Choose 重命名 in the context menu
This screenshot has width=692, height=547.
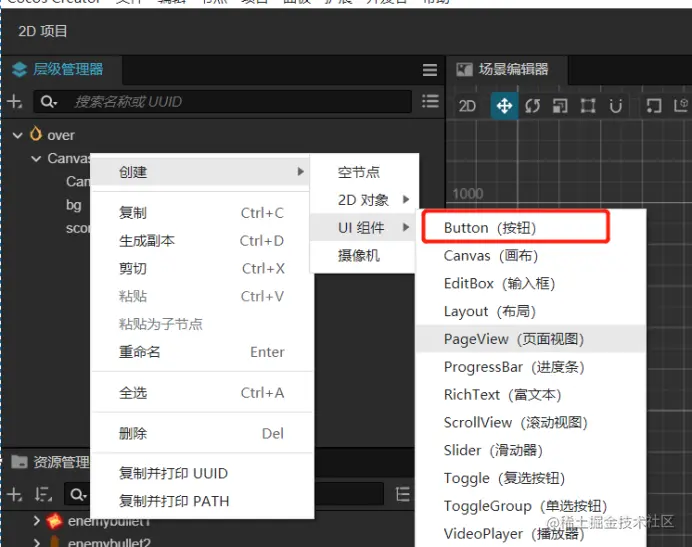click(x=201, y=352)
